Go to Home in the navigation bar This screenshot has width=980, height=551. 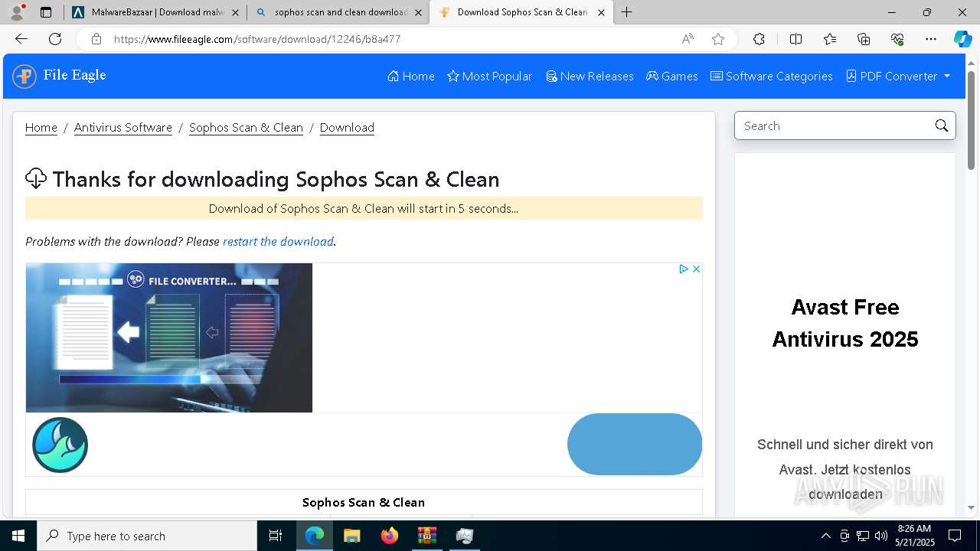(411, 77)
